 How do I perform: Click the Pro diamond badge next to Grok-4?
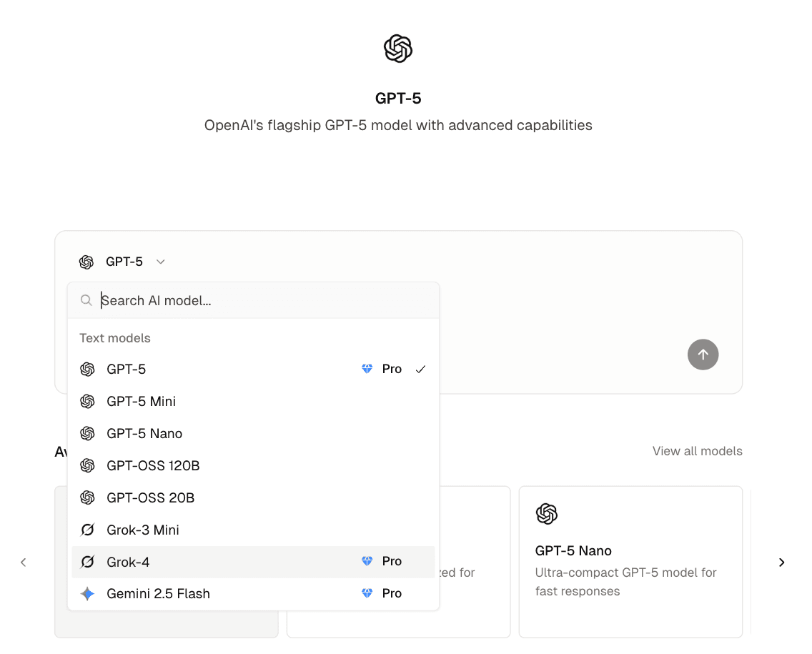tap(367, 562)
